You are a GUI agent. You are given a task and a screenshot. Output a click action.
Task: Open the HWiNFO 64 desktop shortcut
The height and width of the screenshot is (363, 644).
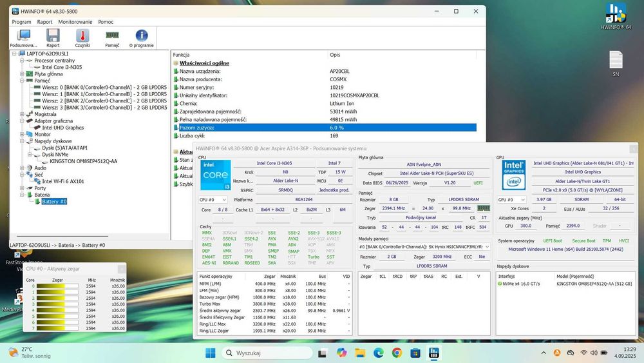(x=616, y=16)
